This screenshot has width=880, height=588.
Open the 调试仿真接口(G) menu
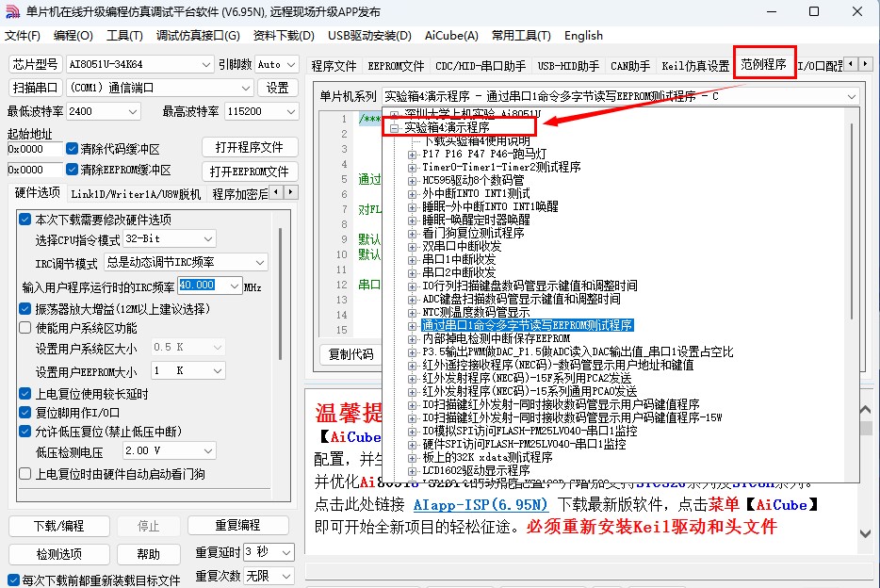tap(198, 36)
